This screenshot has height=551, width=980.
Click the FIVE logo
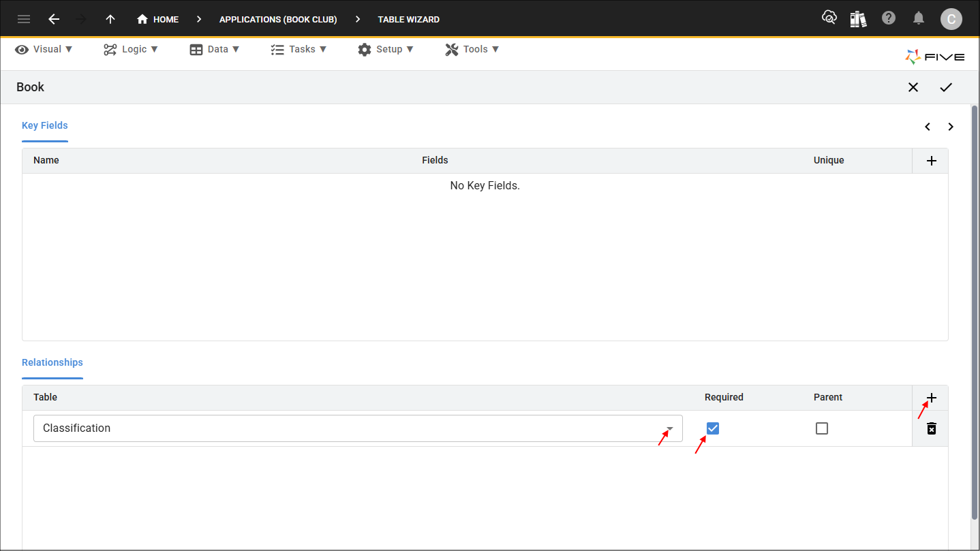pyautogui.click(x=935, y=57)
